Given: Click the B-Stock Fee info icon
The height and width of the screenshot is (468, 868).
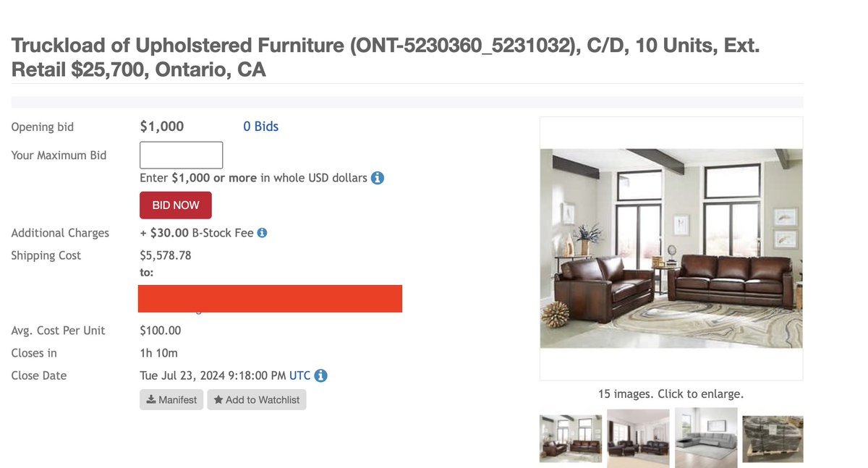Looking at the screenshot, I should [263, 233].
